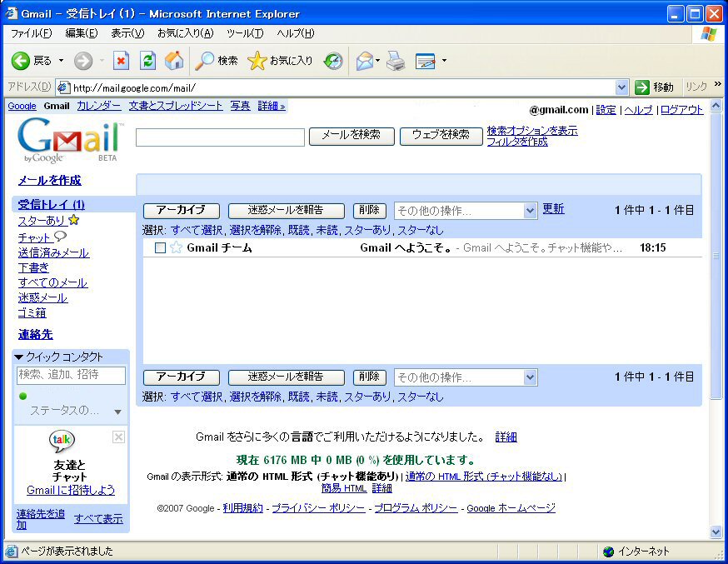Open the スターあり folder link
The image size is (728, 564).
pyautogui.click(x=42, y=221)
